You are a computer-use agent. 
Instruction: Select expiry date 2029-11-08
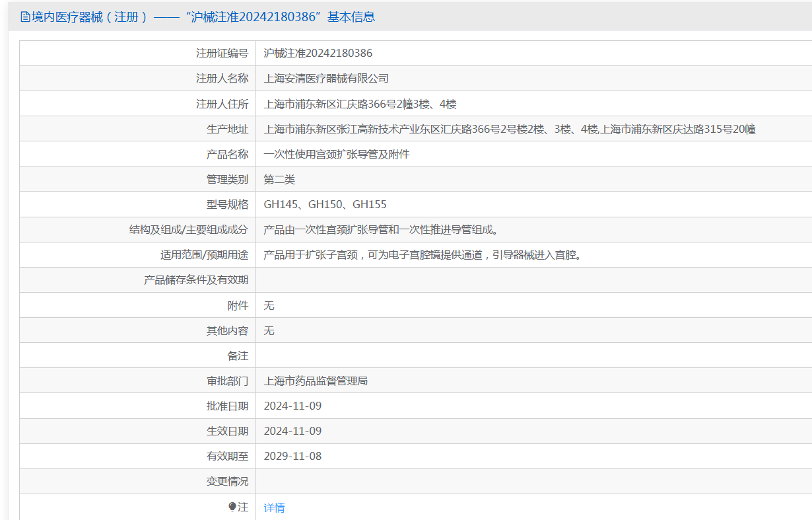(x=293, y=456)
